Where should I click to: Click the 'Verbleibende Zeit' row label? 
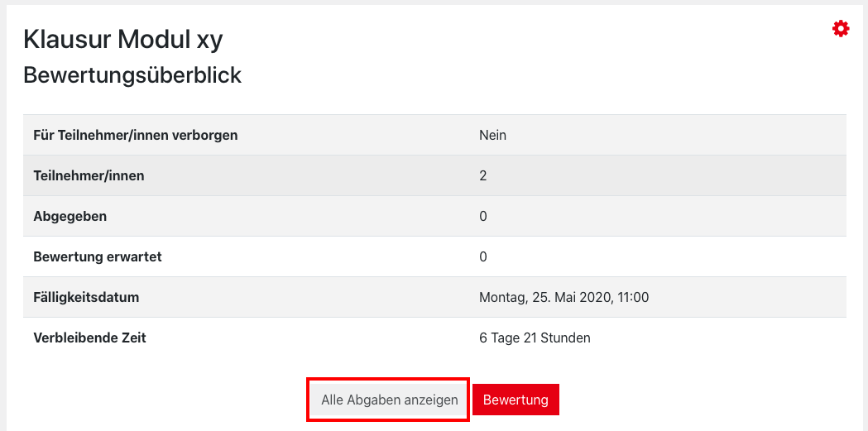(89, 338)
